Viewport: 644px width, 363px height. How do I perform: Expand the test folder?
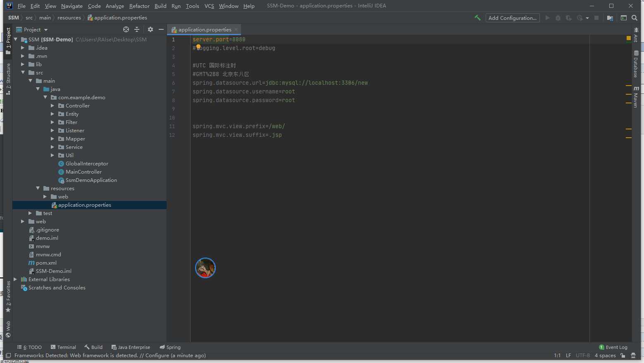click(30, 213)
